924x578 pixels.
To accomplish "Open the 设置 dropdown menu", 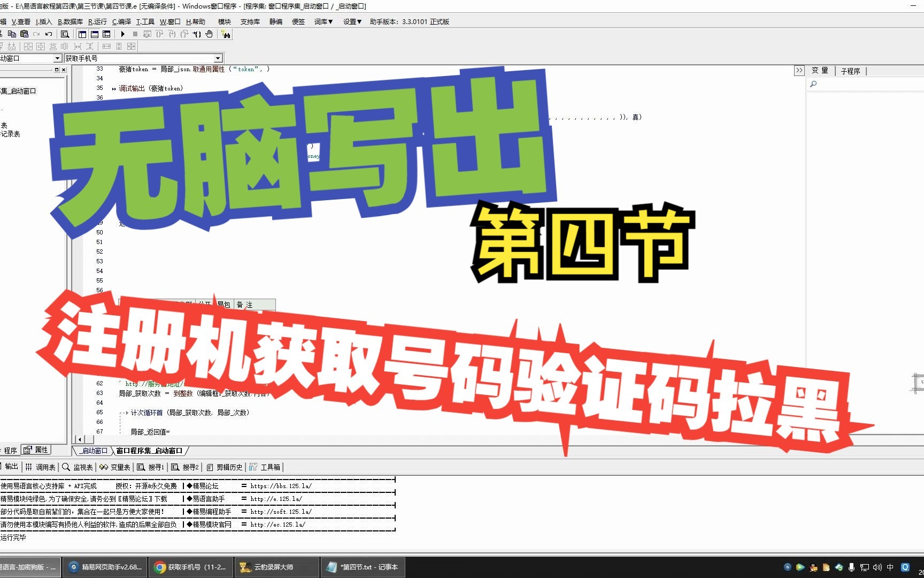I will (352, 22).
